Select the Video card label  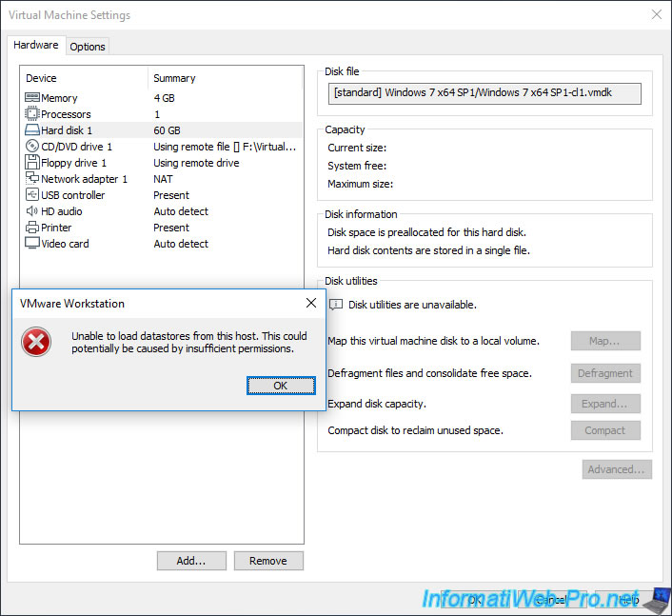click(65, 244)
